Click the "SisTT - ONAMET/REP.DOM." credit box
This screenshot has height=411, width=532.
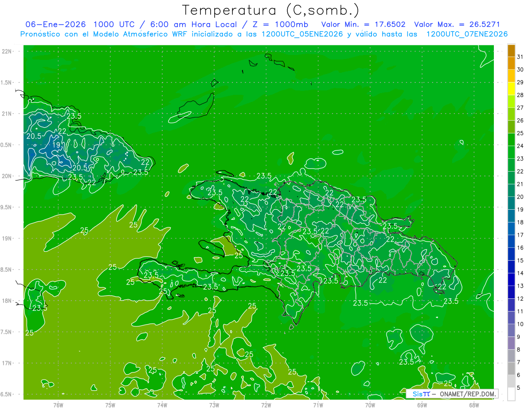452,394
